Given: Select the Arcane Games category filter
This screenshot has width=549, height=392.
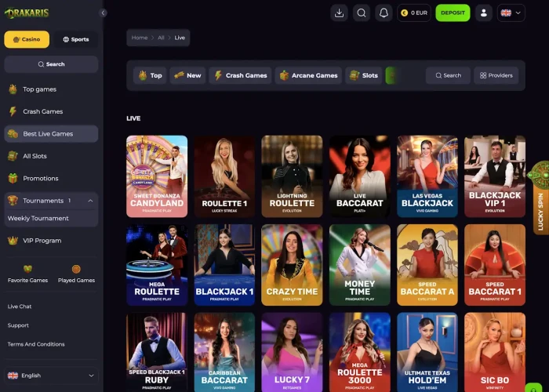Looking at the screenshot, I should coord(308,75).
